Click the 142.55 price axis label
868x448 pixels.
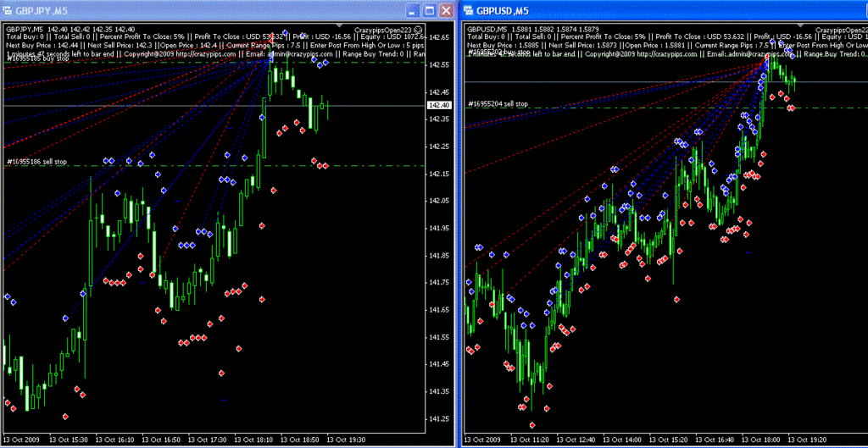click(439, 64)
